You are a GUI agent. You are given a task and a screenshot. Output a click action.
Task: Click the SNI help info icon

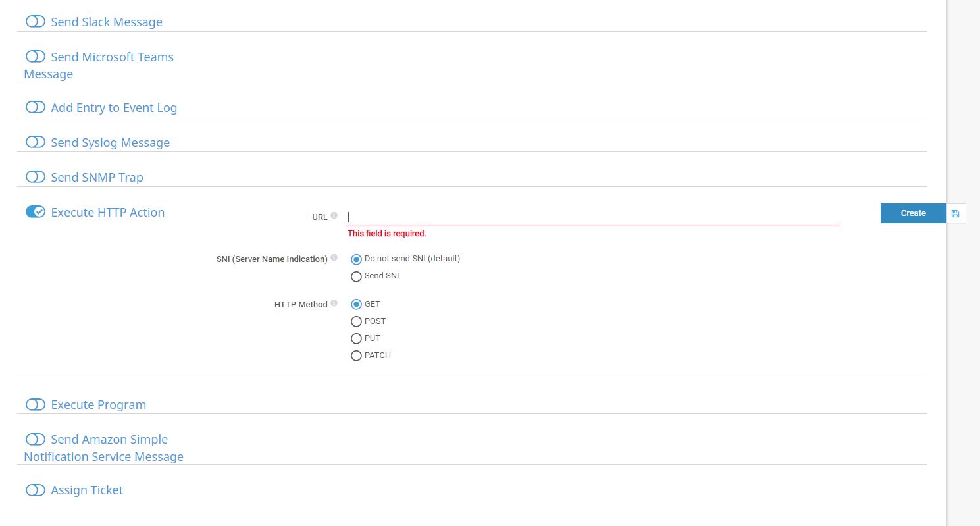[x=334, y=258]
